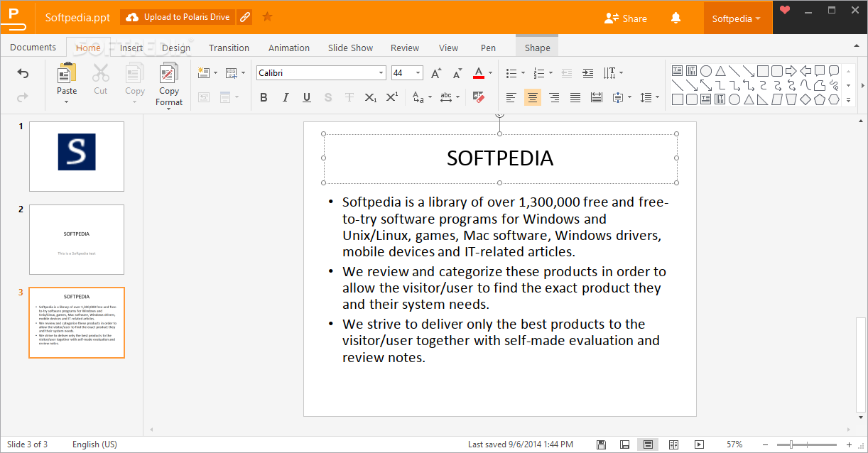Select the triangle shape in gallery
Screen dimensions: 868x453
[720, 71]
